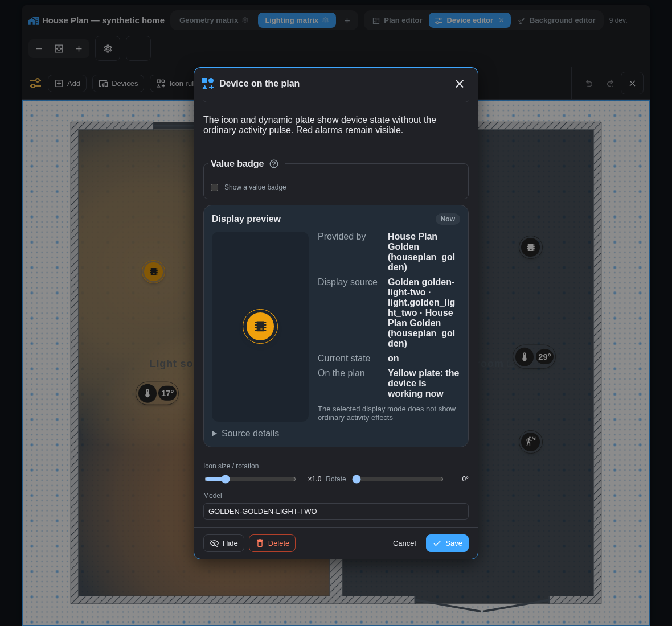Click the ×1.0 size value

314,479
